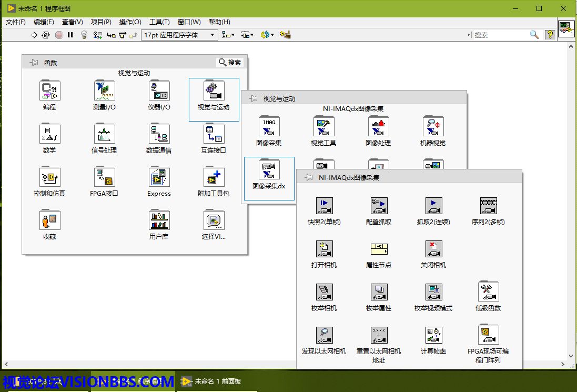Click the Step Into toolbar button
The image size is (577, 392).
pos(111,35)
